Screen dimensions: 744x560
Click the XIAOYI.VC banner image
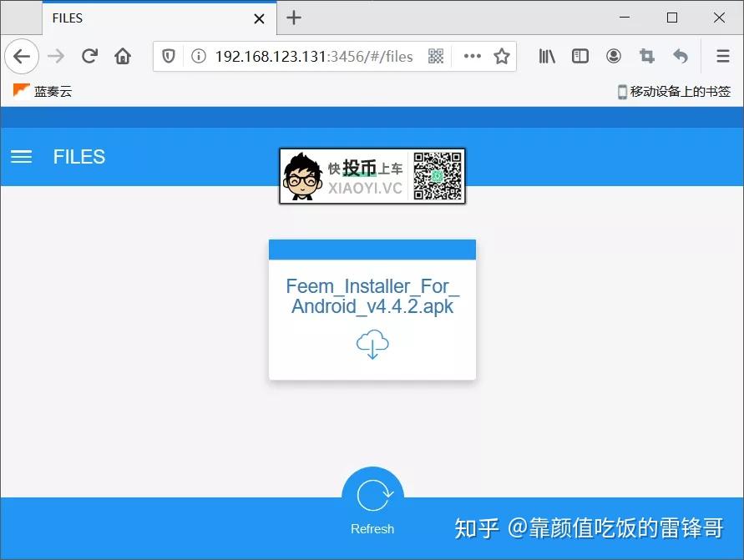click(372, 176)
